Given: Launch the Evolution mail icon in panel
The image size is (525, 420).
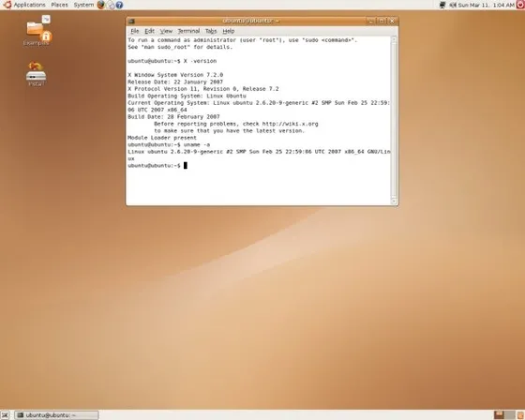Looking at the screenshot, I should click(111, 5).
